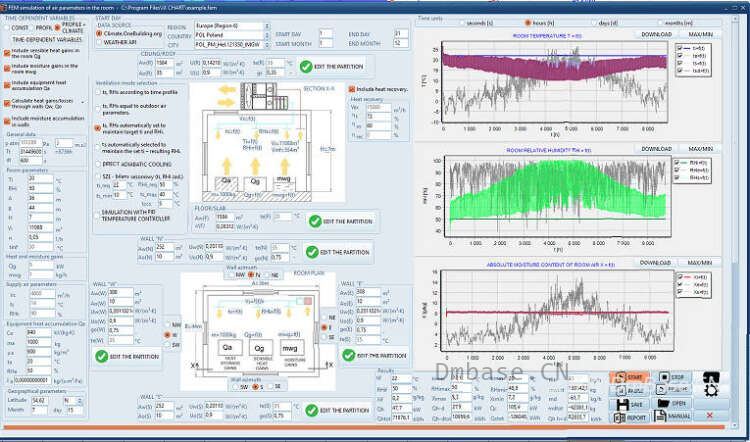Click the gear settings icon

(711, 391)
